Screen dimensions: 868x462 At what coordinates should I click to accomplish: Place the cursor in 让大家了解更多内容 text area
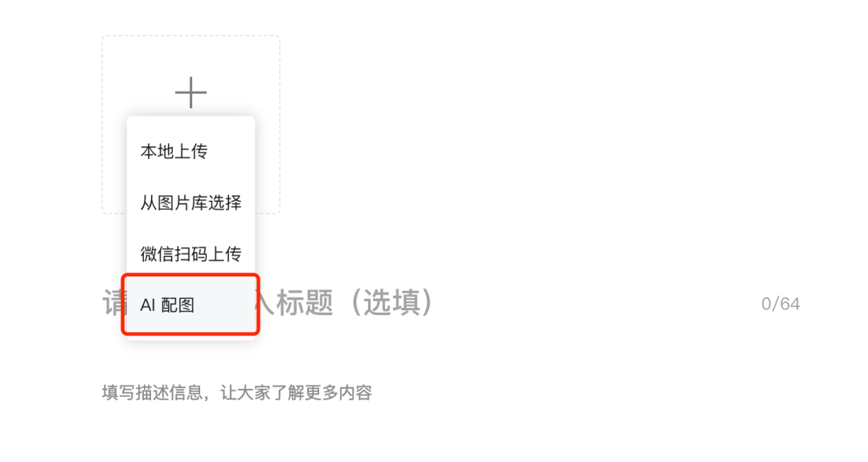pos(296,393)
